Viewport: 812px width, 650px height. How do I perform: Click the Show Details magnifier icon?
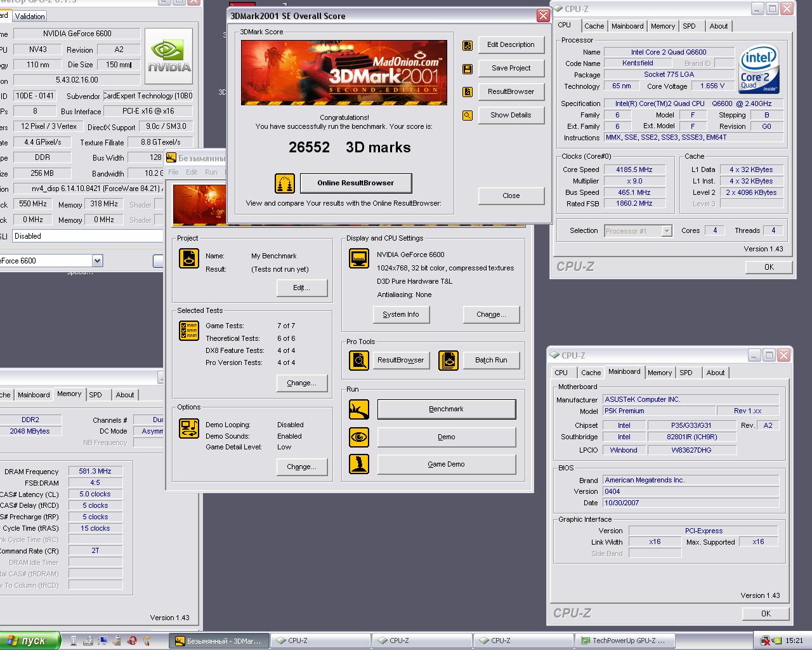tap(468, 116)
